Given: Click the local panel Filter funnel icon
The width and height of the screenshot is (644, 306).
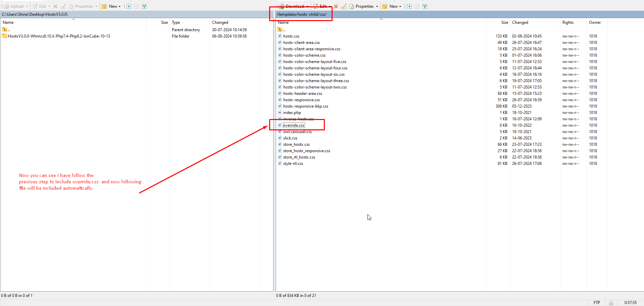Looking at the screenshot, I should (144, 6).
